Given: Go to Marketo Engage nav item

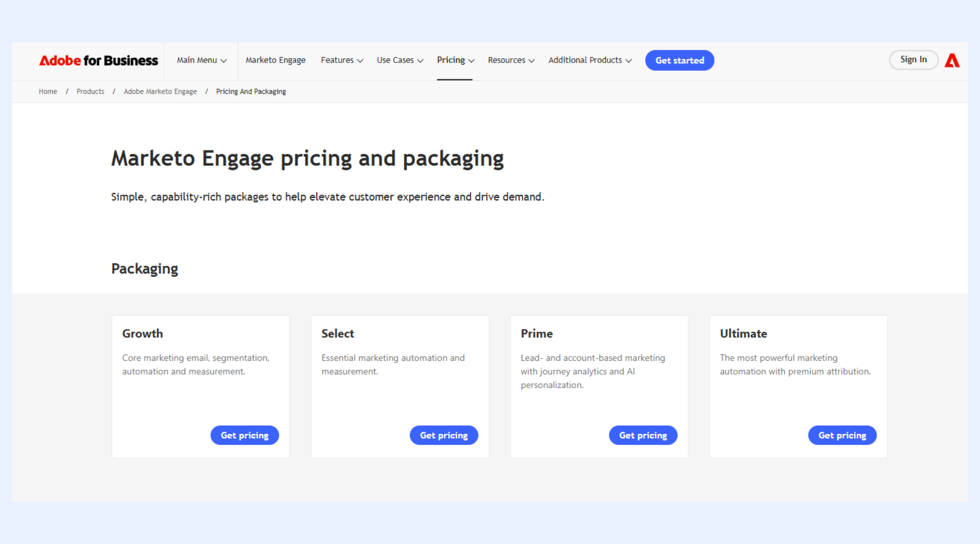Looking at the screenshot, I should tap(275, 60).
